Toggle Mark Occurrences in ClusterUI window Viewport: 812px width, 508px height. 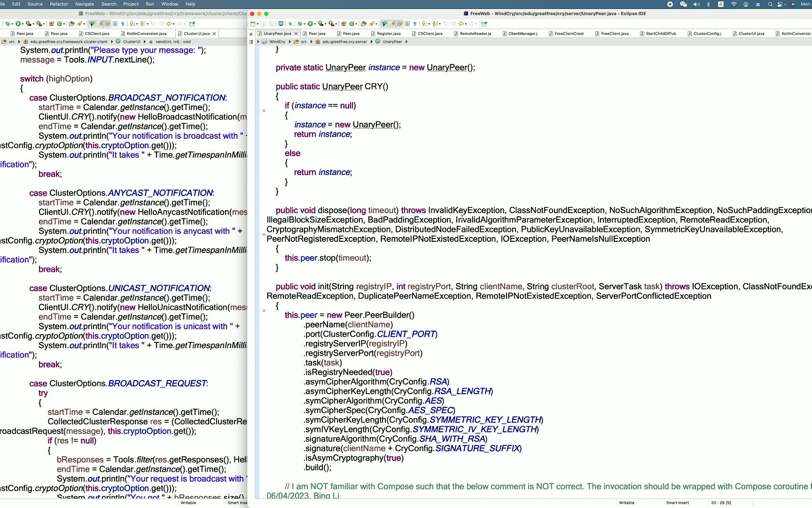pos(100,24)
